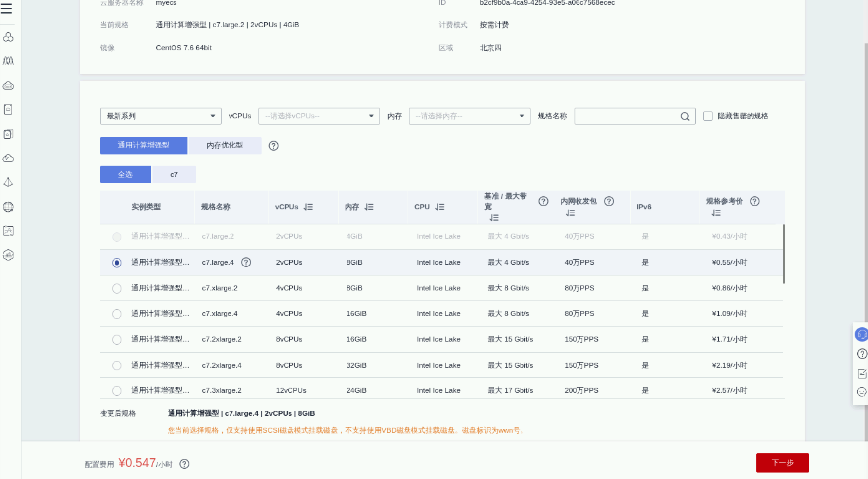This screenshot has height=479, width=868.
Task: Click the ¥0.55/小时 price cell
Action: pyautogui.click(x=729, y=262)
